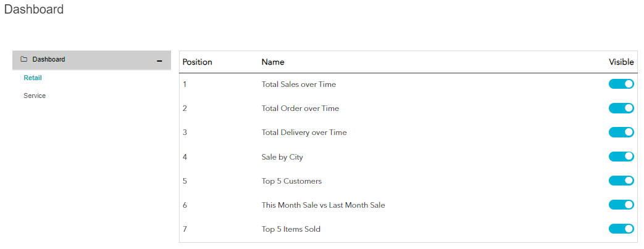Collapse the Dashboard section with the minus icon

(x=159, y=61)
